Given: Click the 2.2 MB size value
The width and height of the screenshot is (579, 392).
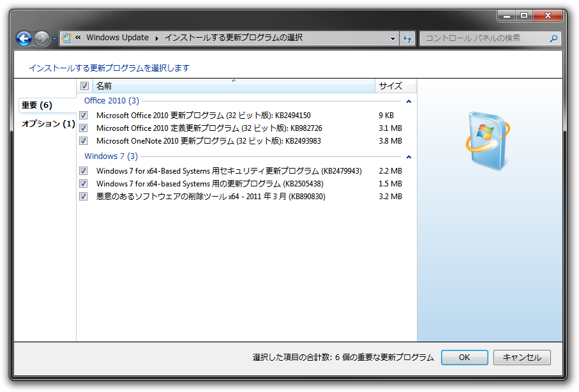Looking at the screenshot, I should click(x=390, y=170).
